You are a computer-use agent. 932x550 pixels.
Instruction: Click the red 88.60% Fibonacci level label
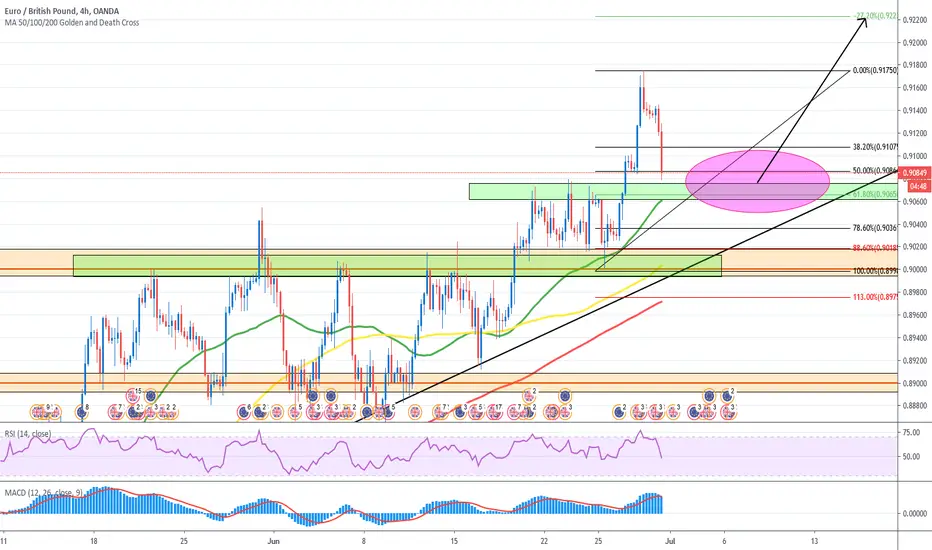coord(875,248)
